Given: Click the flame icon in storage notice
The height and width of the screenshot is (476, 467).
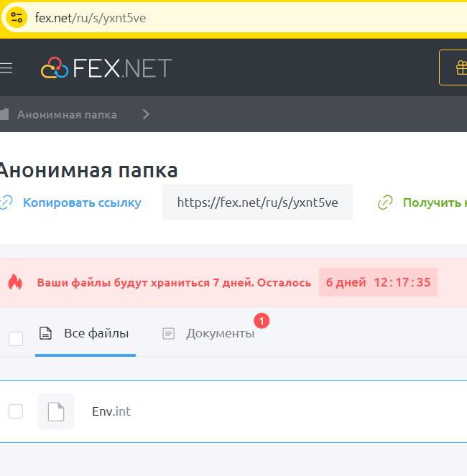Looking at the screenshot, I should click(15, 282).
